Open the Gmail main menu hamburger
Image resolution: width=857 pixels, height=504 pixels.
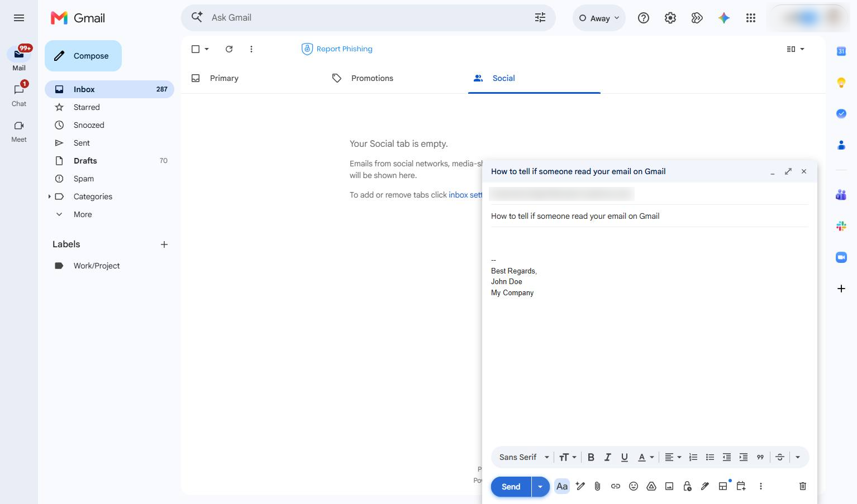point(19,18)
